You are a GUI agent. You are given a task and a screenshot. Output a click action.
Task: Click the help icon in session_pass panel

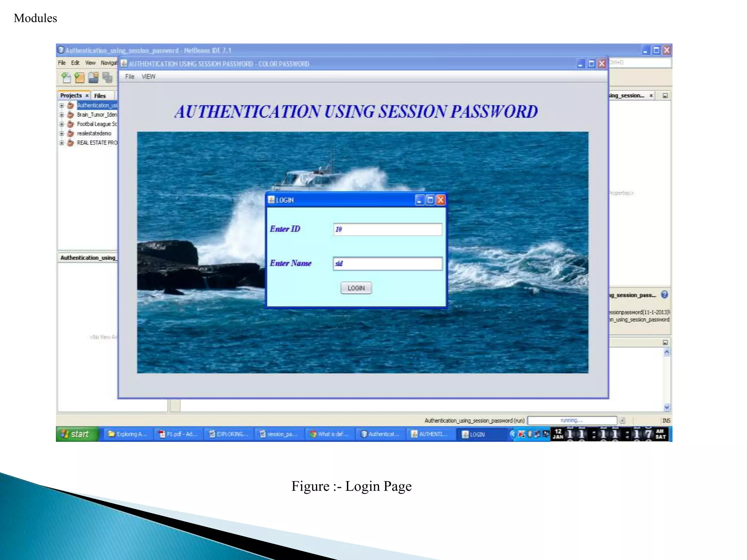coord(665,295)
